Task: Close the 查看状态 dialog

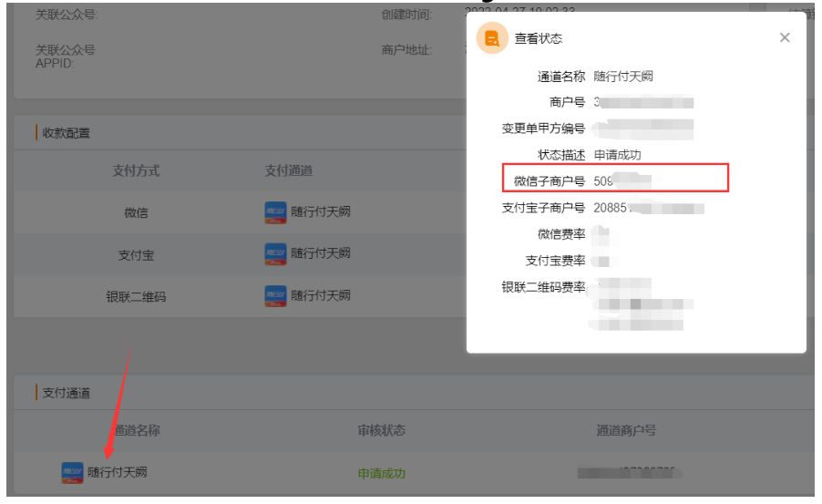Action: tap(785, 38)
